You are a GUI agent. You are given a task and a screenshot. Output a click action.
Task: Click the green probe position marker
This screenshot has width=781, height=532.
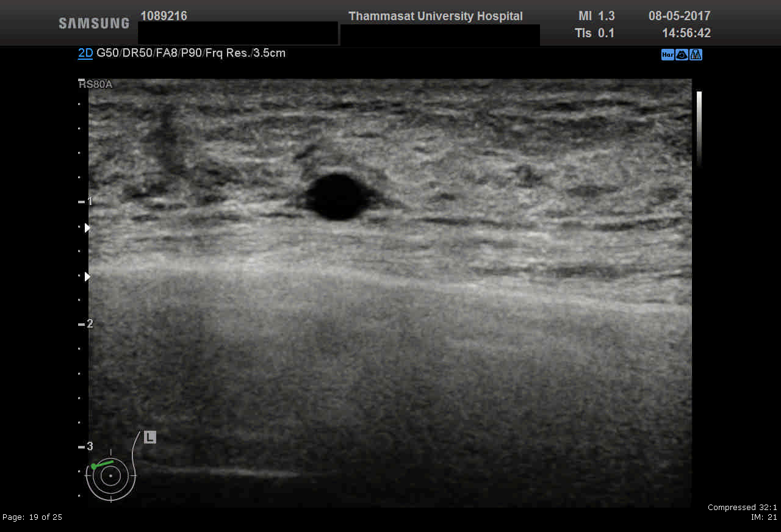point(102,465)
